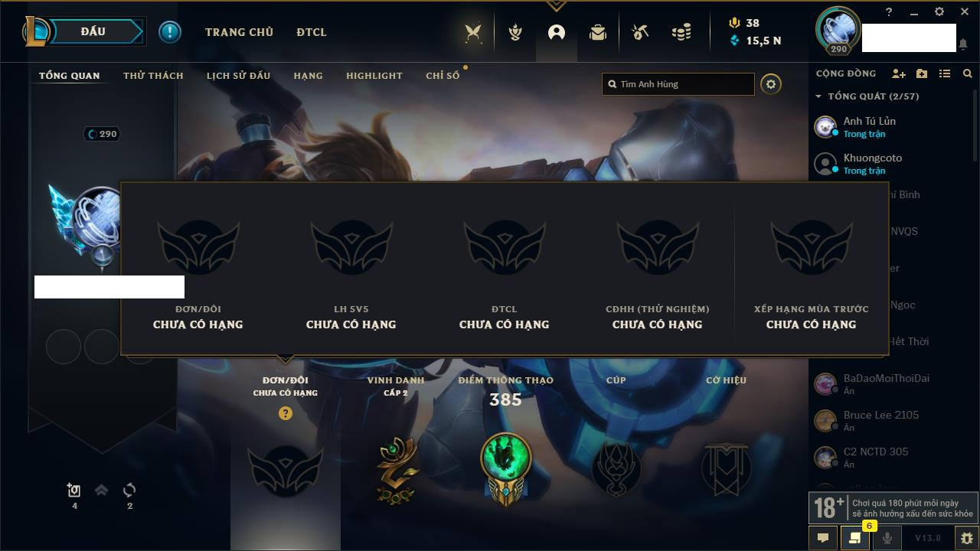This screenshot has height=551, width=980.
Task: Open the Clash crossed-swords icon
Action: (x=474, y=32)
